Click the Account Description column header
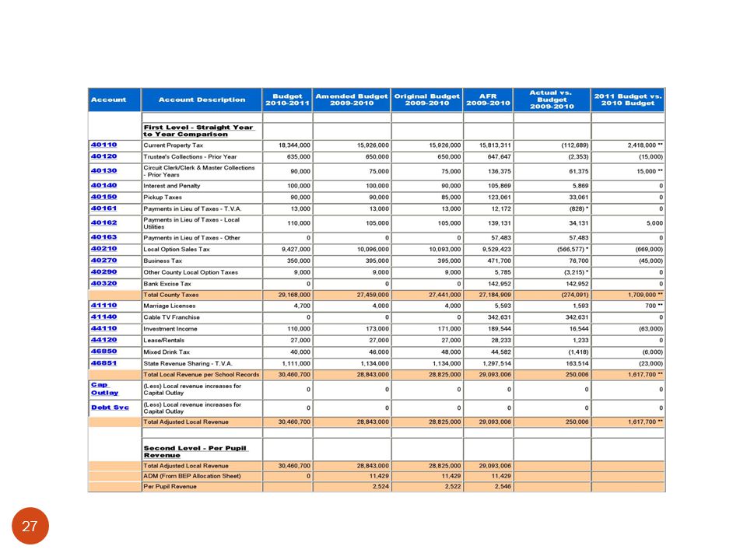Screen dimensions: 747x560 click(x=202, y=100)
